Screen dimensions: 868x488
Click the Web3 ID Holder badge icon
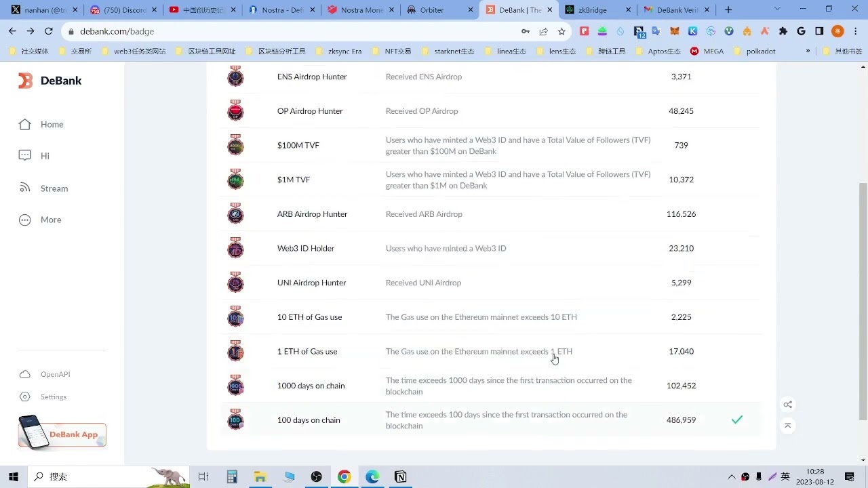[x=235, y=248]
